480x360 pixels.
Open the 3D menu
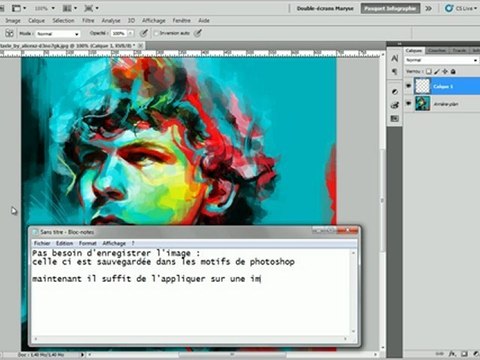[x=131, y=21]
